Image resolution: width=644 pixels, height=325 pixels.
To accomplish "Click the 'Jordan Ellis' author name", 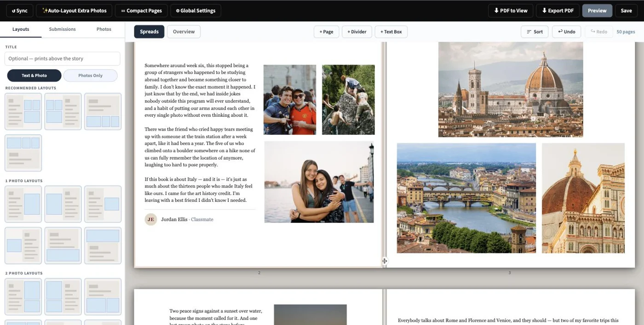I will pyautogui.click(x=174, y=219).
